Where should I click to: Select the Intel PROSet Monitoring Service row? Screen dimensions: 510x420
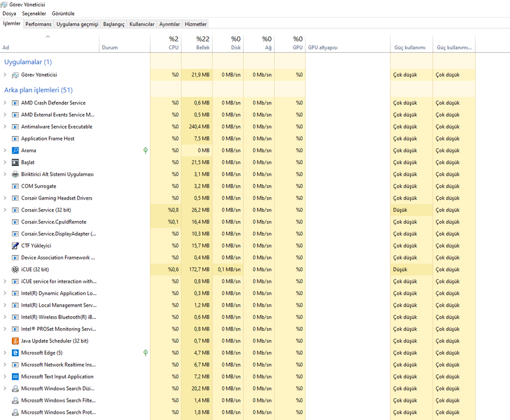tap(237, 329)
